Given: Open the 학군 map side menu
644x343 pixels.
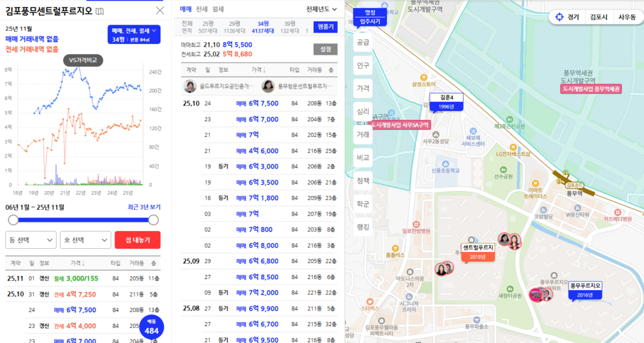Looking at the screenshot, I should [x=363, y=204].
